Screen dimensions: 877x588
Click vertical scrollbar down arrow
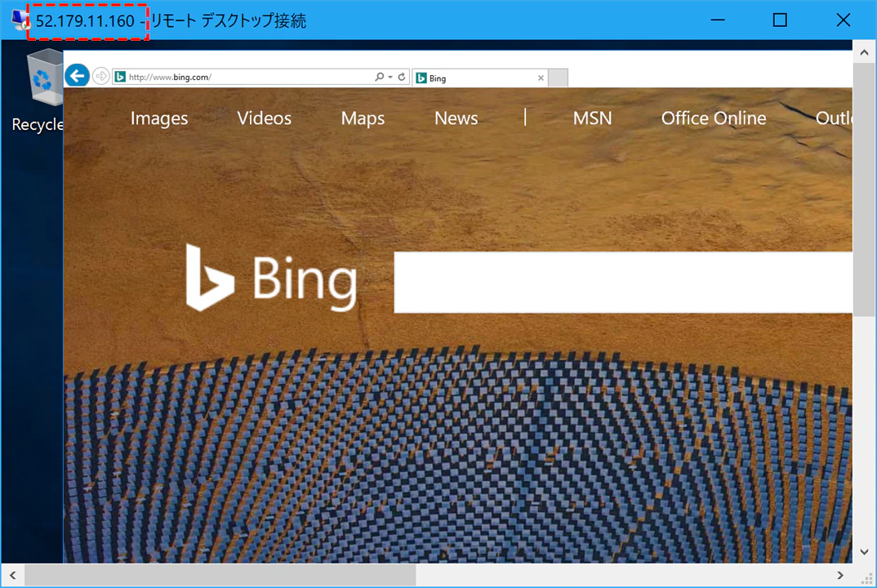[x=864, y=551]
